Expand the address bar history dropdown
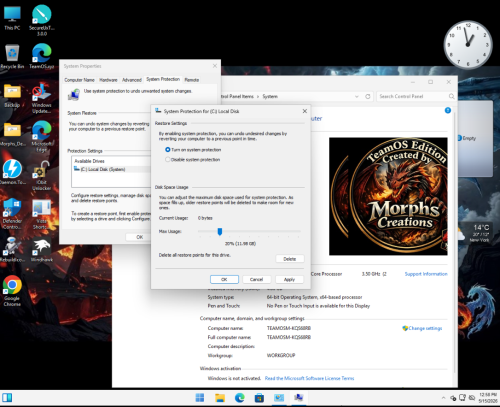Screen dimensions: 500x407 [357, 96]
